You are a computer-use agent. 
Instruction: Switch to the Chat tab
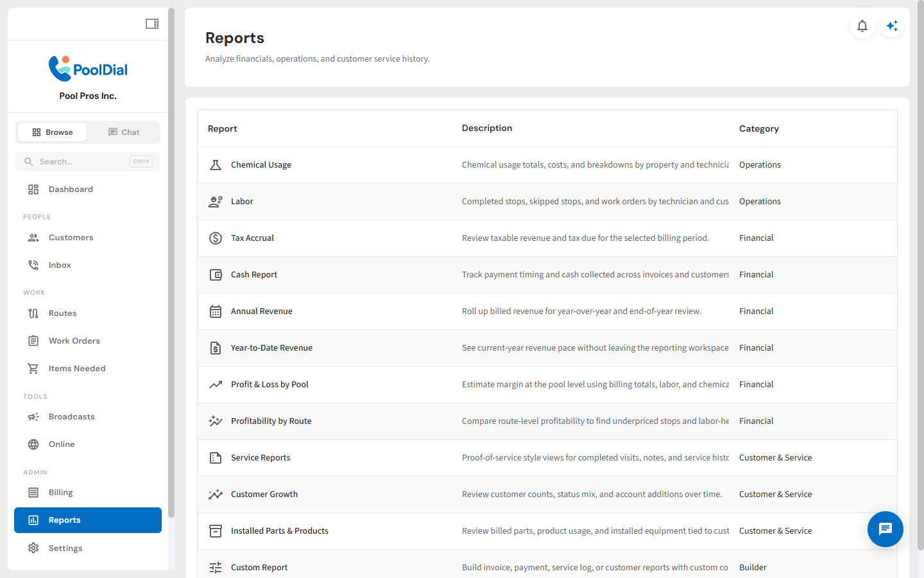point(123,132)
